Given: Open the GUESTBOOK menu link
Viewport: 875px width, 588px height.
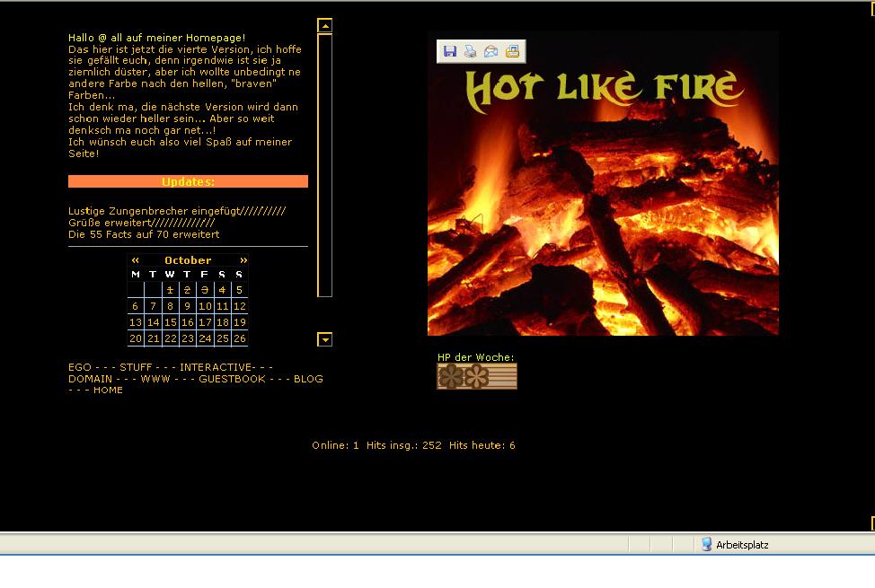Looking at the screenshot, I should tap(232, 379).
